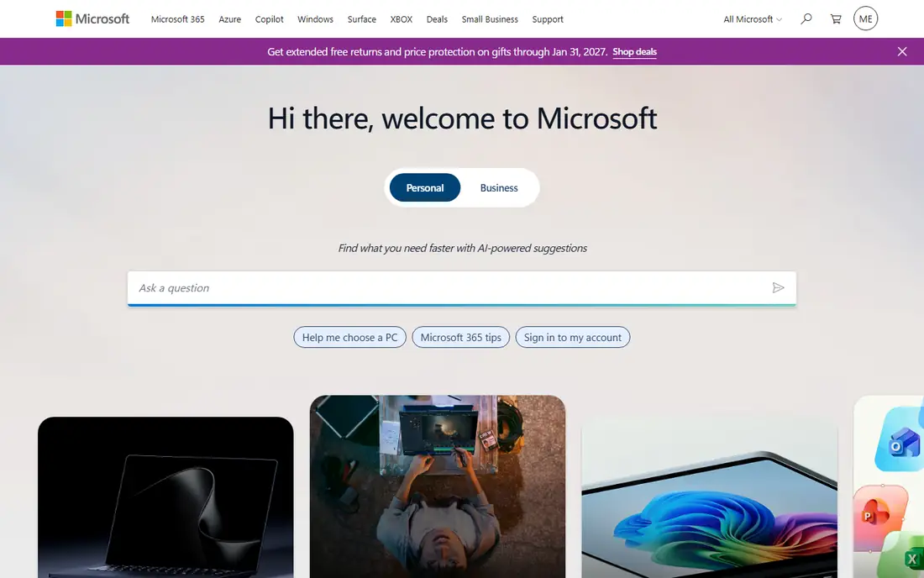Open the shopping cart icon
Viewport: 924px width, 578px height.
coord(836,18)
